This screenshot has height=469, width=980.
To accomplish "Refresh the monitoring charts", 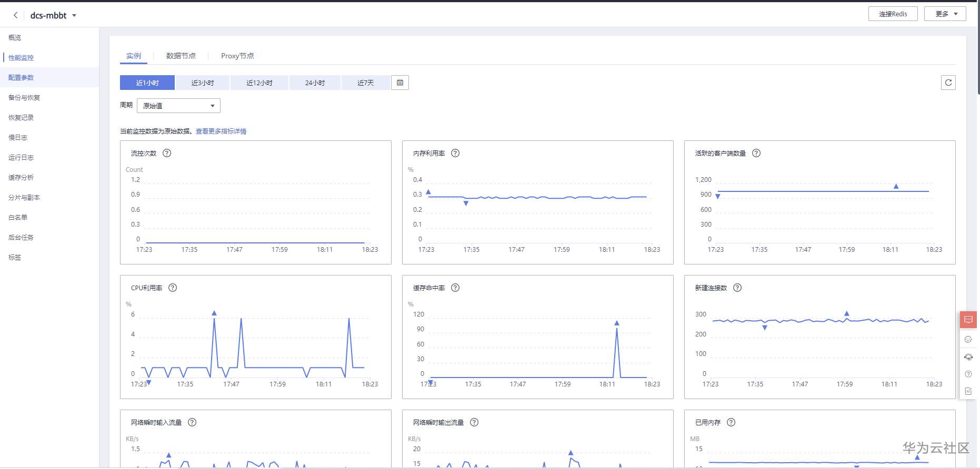I will [948, 83].
